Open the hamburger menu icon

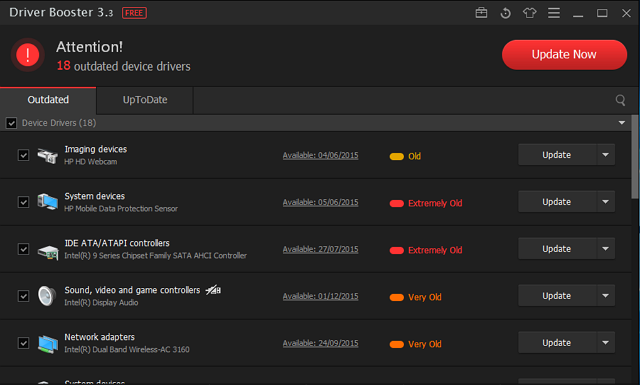(x=553, y=13)
